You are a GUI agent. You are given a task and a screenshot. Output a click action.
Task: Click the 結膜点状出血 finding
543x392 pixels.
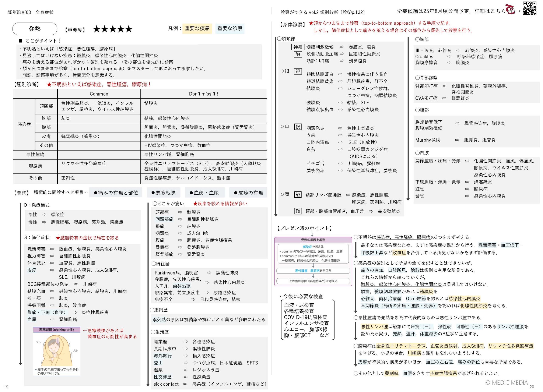pos(320,110)
